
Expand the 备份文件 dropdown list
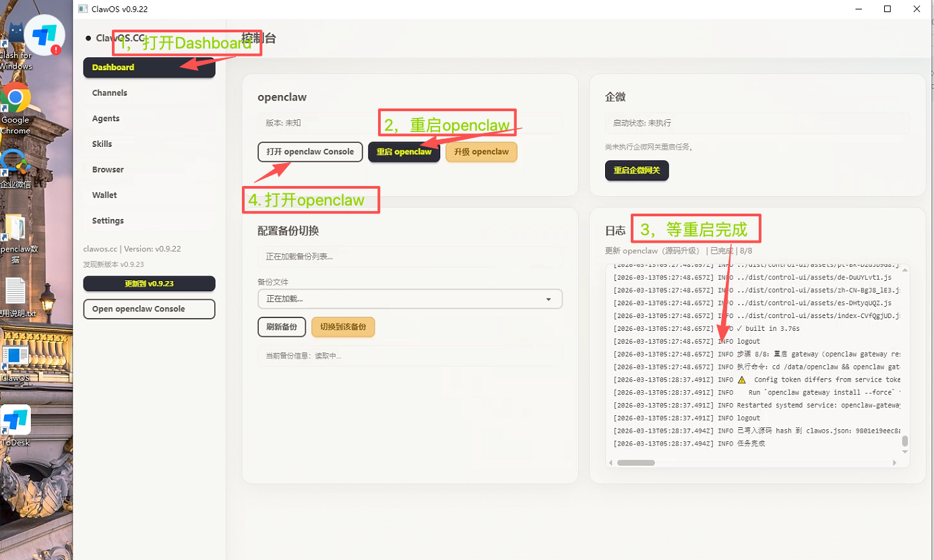pyautogui.click(x=410, y=299)
